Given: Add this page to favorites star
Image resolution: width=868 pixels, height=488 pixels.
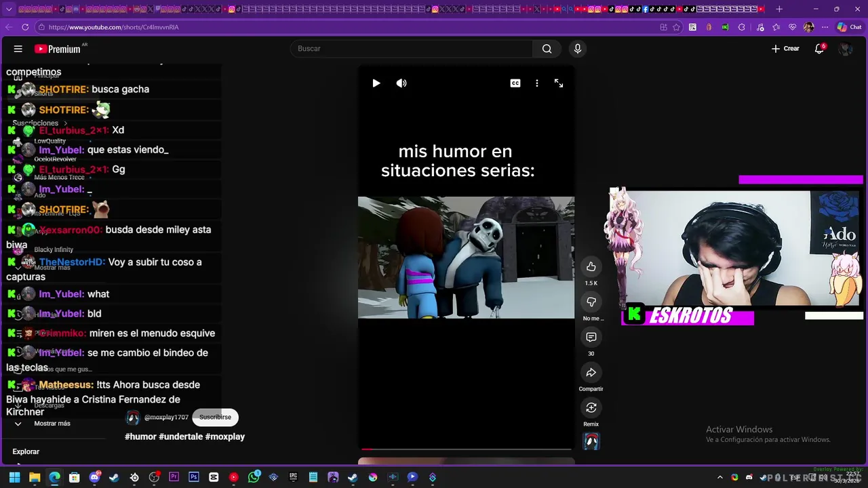Looking at the screenshot, I should pos(676,27).
